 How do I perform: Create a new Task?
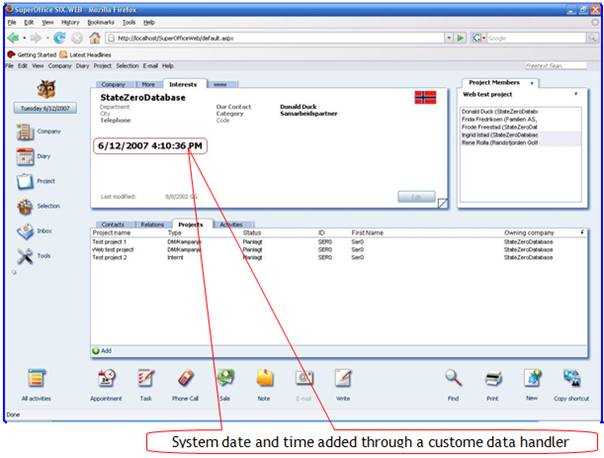pyautogui.click(x=146, y=378)
